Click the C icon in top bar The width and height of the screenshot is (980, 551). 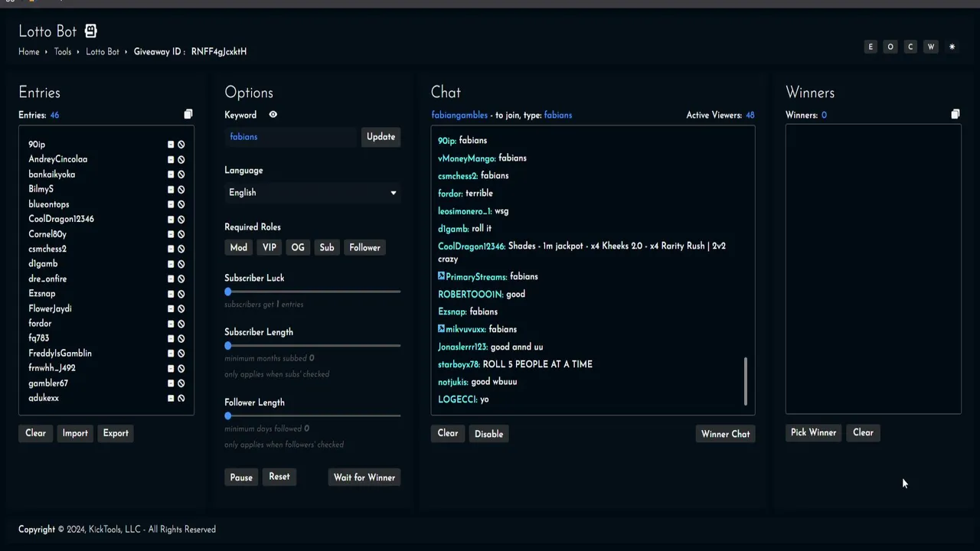coord(910,47)
